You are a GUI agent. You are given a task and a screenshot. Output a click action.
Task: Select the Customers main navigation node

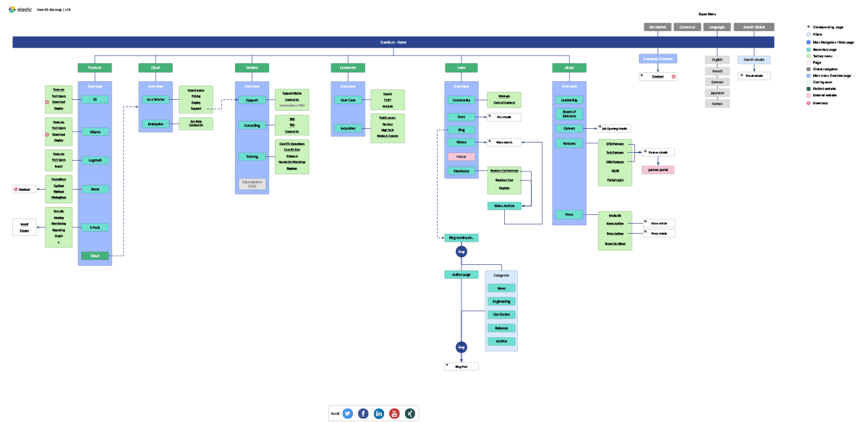pos(348,67)
